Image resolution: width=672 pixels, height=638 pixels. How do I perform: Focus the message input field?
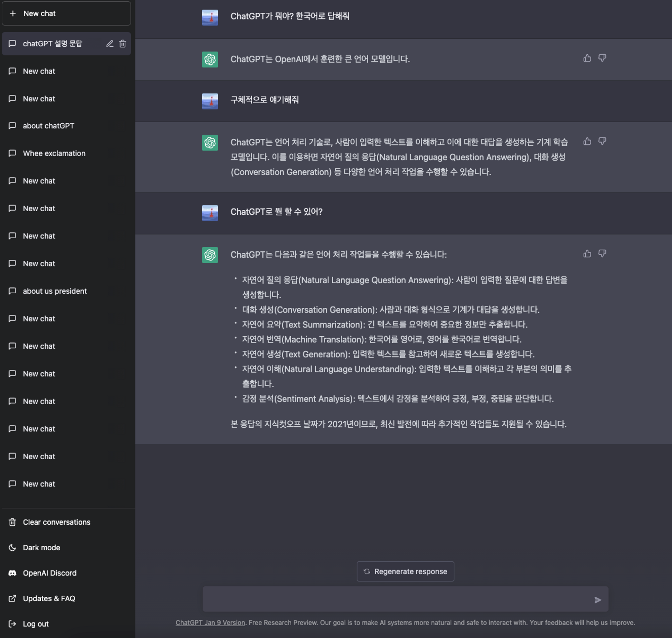[x=394, y=599]
